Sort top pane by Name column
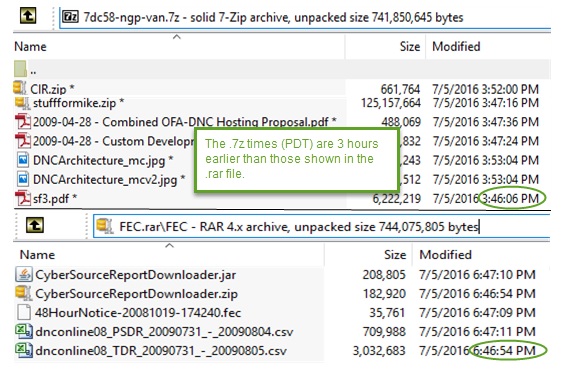The width and height of the screenshot is (569, 375). click(x=30, y=46)
